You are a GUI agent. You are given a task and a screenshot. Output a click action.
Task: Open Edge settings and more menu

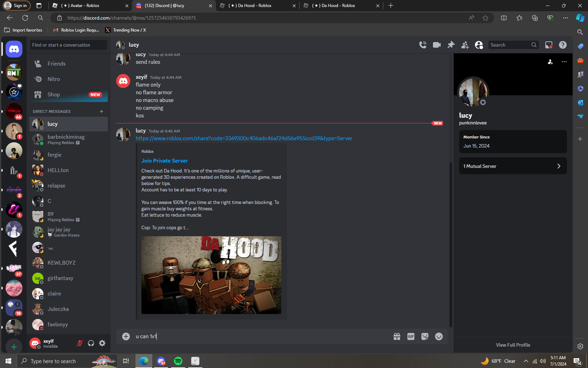(x=566, y=18)
